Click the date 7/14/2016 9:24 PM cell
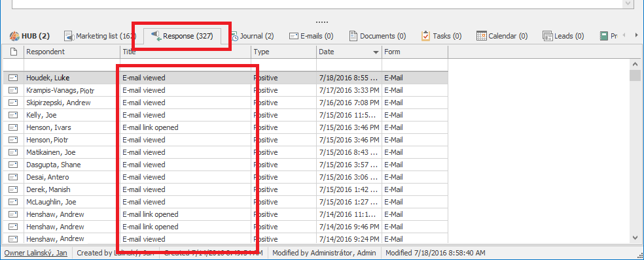Image resolution: width=644 pixels, height=260 pixels. pyautogui.click(x=349, y=239)
